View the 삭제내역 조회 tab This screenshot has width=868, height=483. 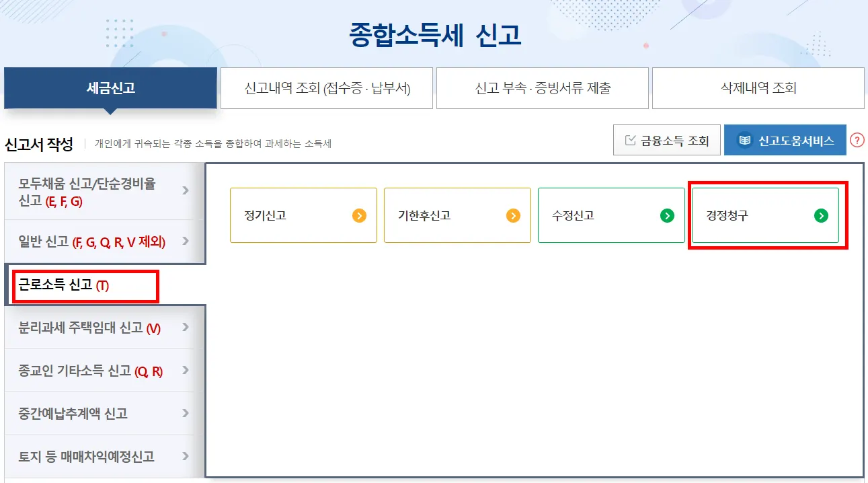point(757,88)
